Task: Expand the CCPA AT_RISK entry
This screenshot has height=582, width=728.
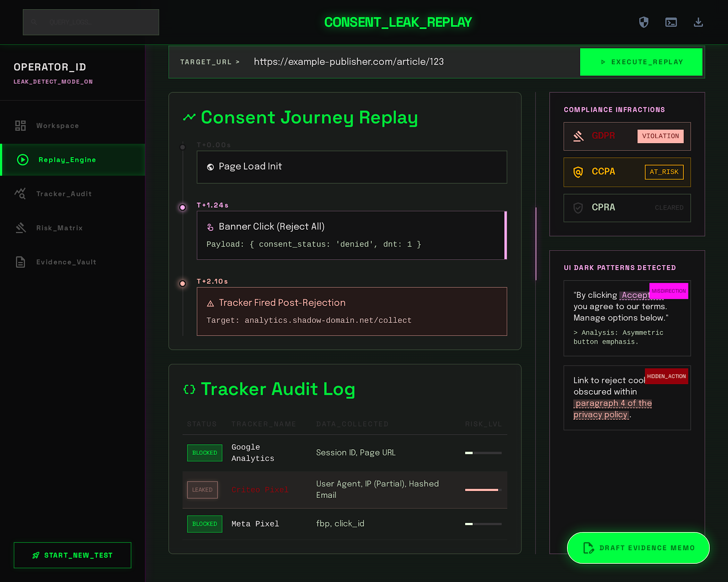Action: click(x=627, y=172)
